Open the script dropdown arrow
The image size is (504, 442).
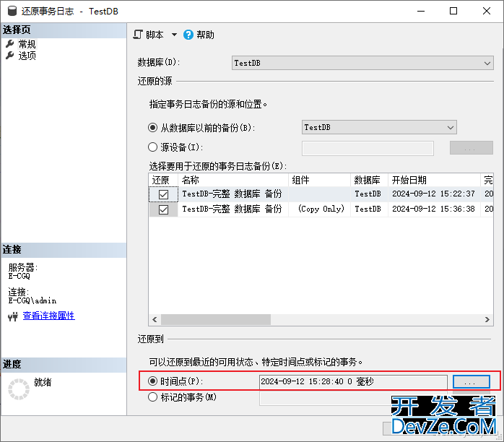tap(174, 35)
